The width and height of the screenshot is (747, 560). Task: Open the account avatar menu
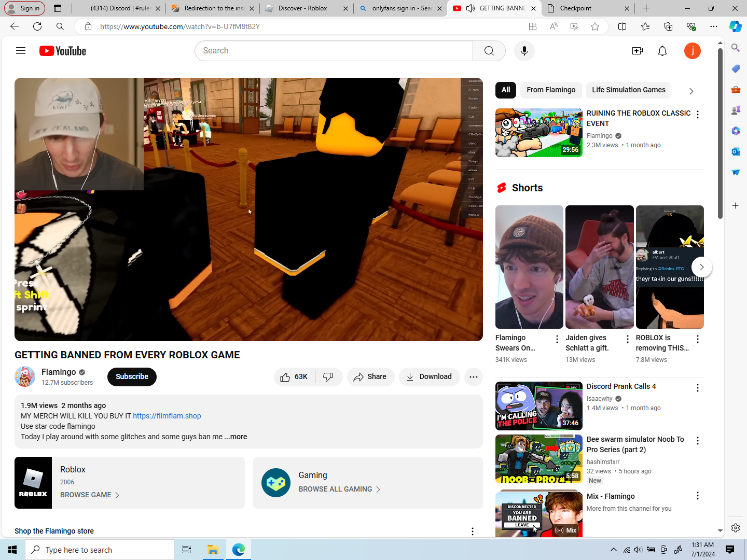[x=693, y=51]
